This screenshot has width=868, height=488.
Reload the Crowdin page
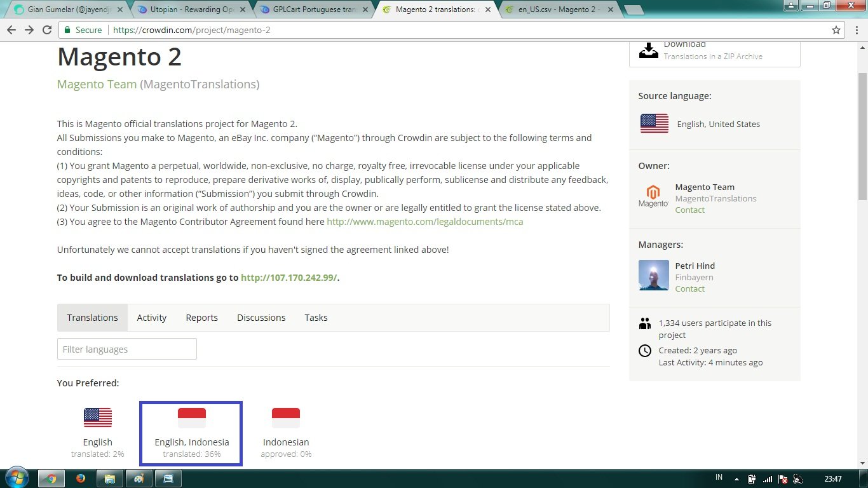point(46,30)
